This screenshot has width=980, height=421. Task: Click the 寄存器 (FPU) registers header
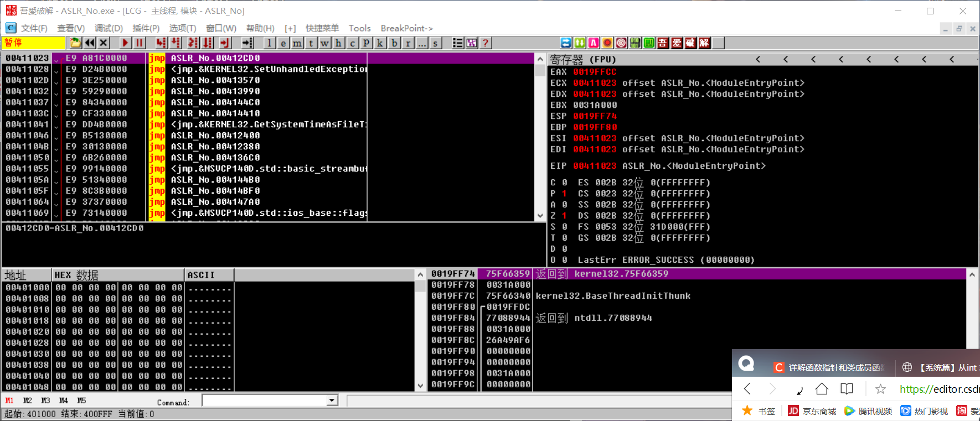pos(583,59)
